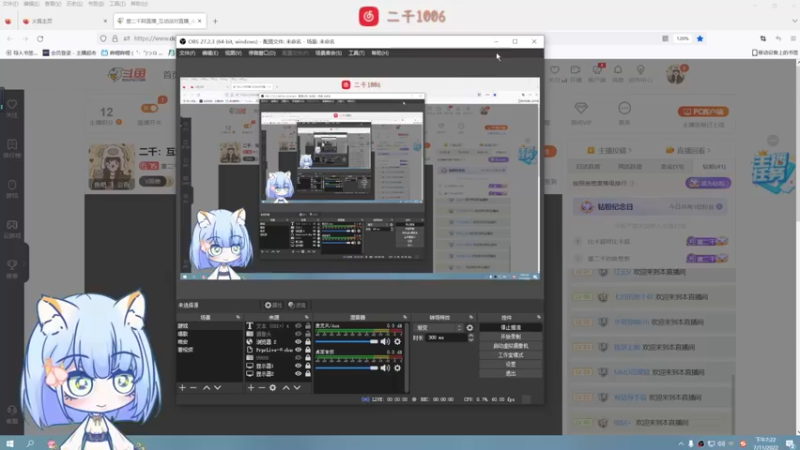Click the orange PC客户端 button
The image size is (800, 450).
pos(703,111)
